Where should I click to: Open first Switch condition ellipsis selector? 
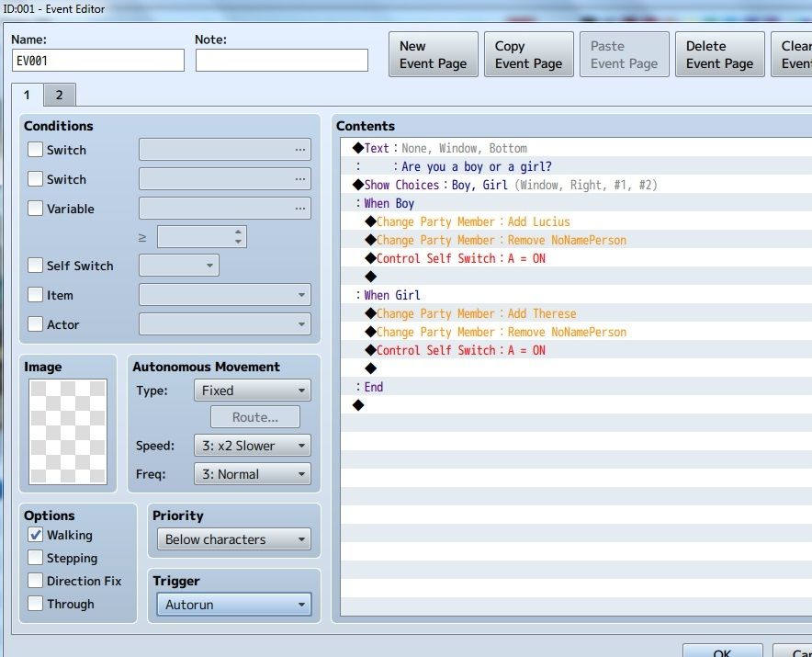[x=299, y=150]
